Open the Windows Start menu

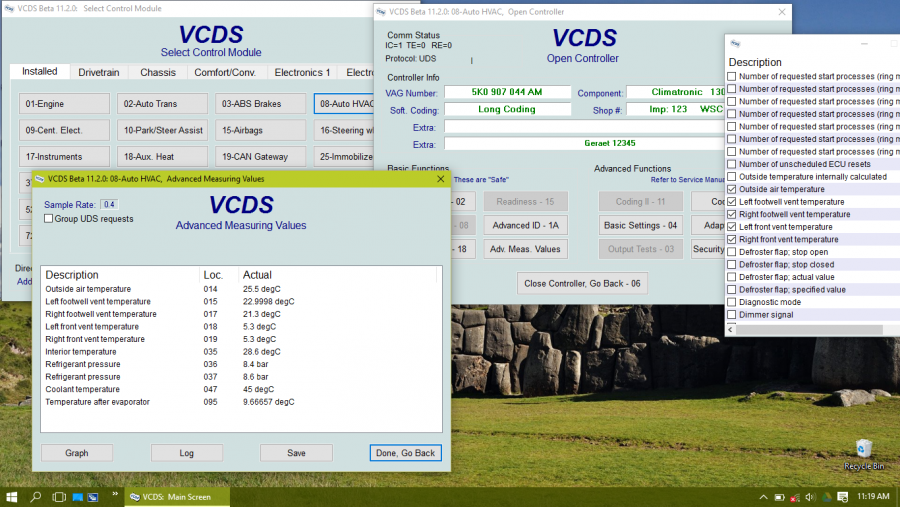[x=11, y=497]
